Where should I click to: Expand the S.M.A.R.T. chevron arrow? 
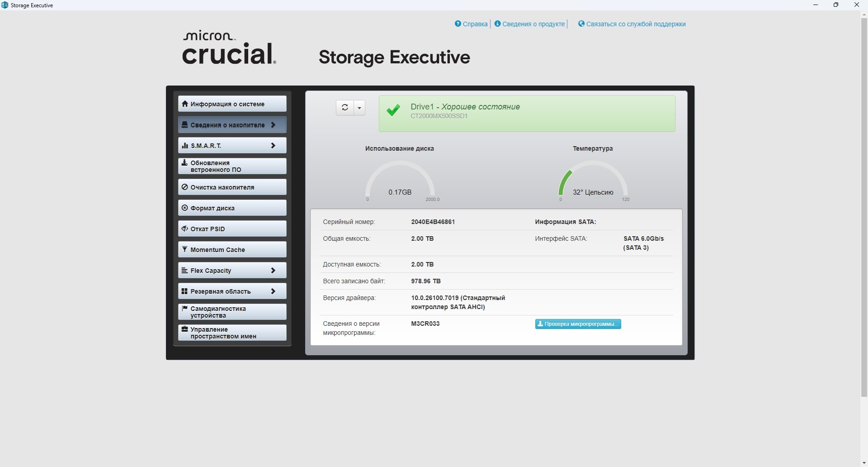273,146
